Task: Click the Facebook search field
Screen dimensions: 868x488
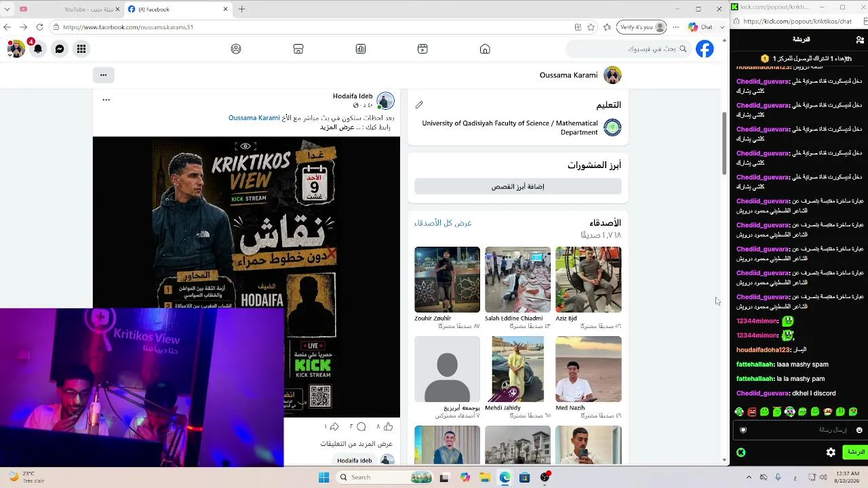Action: pyautogui.click(x=629, y=49)
